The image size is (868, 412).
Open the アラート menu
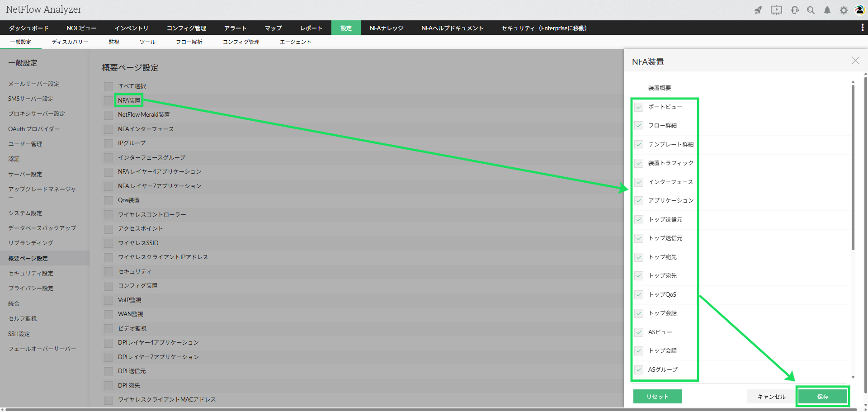pos(236,28)
